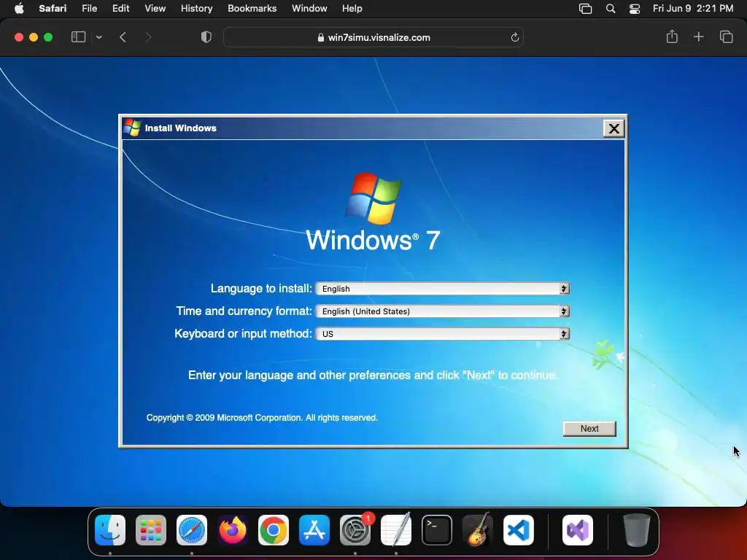
Task: Open Safari from the Dock
Action: (192, 530)
